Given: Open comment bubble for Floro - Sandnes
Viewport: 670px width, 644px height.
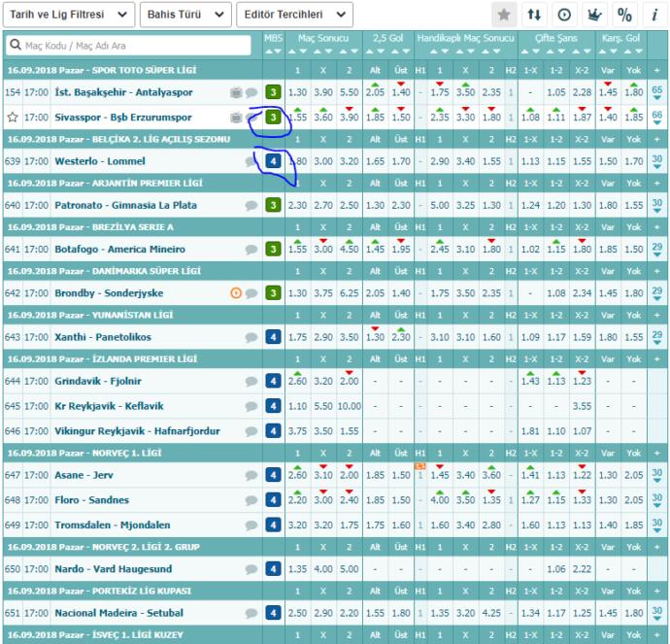Looking at the screenshot, I should (x=251, y=500).
